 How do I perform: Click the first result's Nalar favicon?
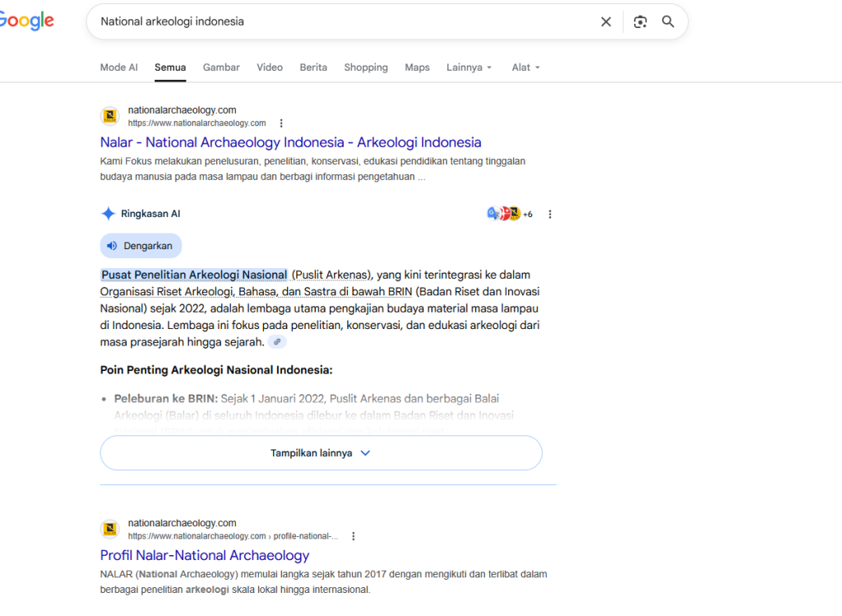tap(110, 117)
